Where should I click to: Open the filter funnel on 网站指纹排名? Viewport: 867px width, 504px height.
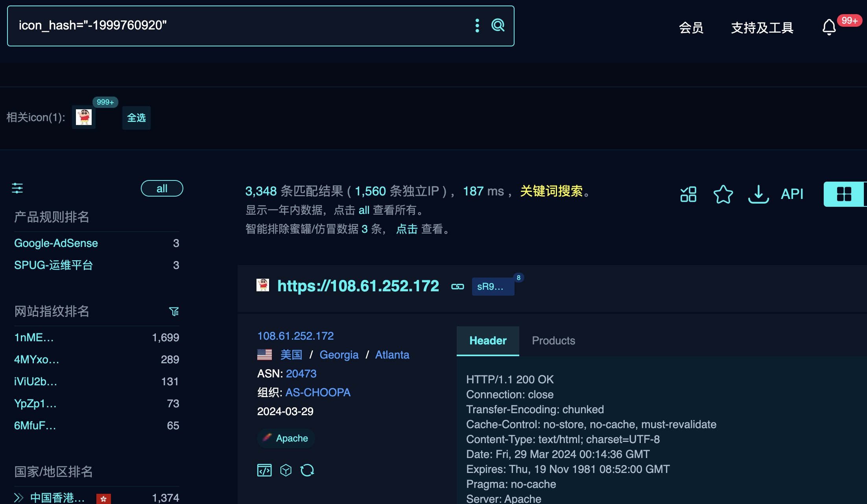coord(174,311)
